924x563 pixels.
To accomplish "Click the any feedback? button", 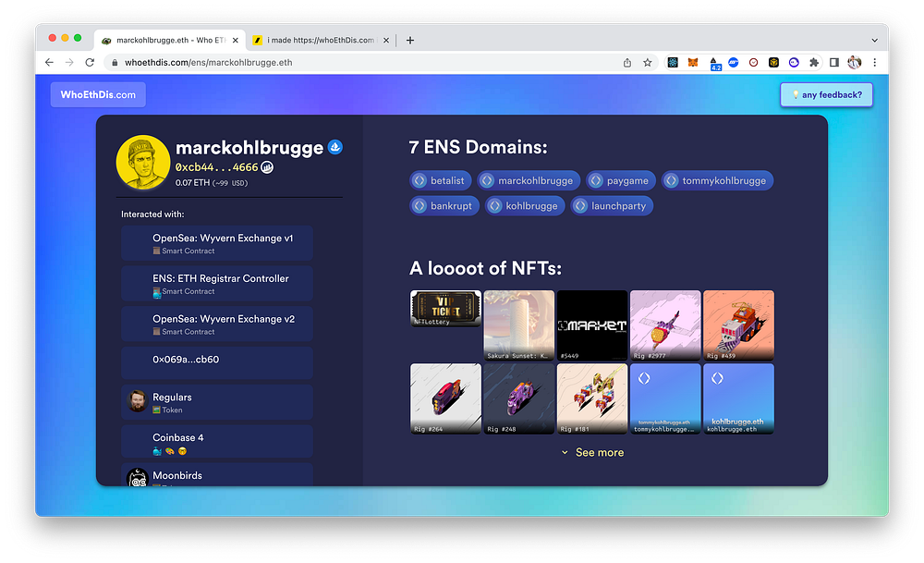I will tap(826, 94).
